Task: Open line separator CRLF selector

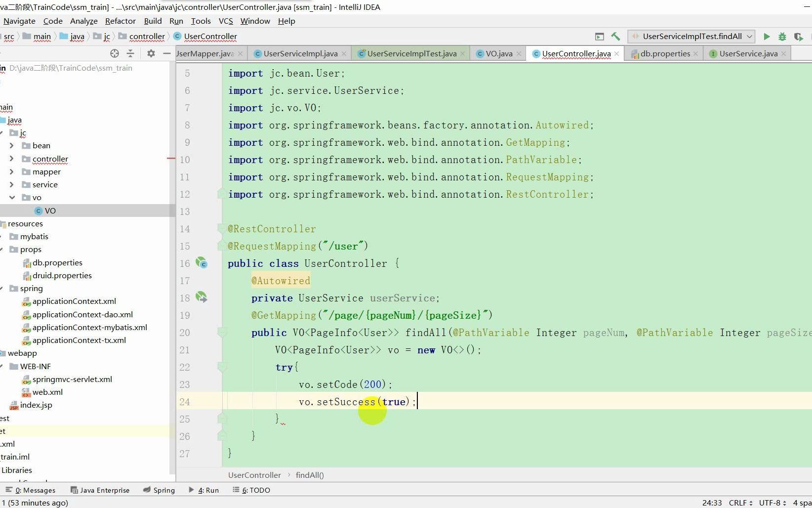Action: tap(740, 503)
